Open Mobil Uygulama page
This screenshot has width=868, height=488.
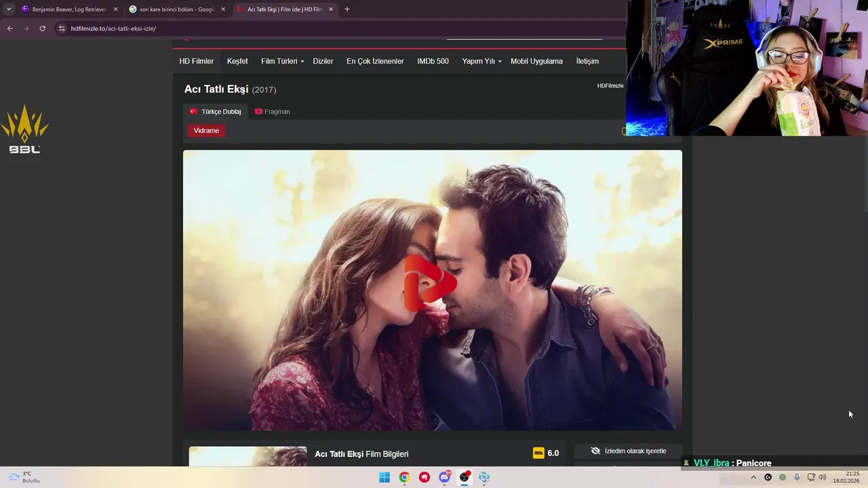coord(536,61)
